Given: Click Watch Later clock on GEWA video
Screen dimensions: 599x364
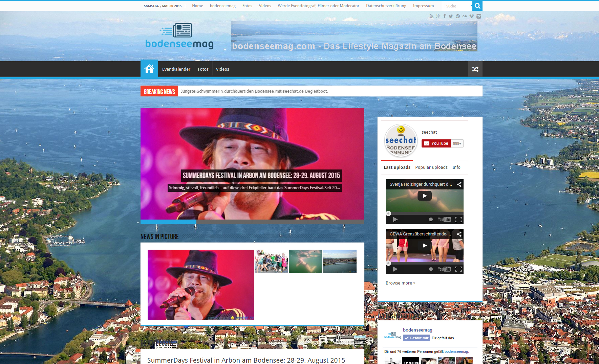Looking at the screenshot, I should click(431, 269).
